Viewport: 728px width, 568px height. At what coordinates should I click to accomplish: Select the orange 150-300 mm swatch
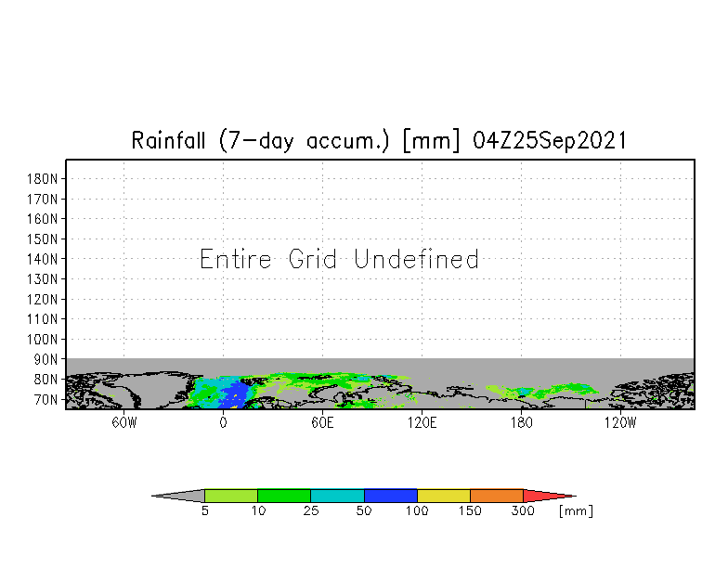[x=496, y=496]
